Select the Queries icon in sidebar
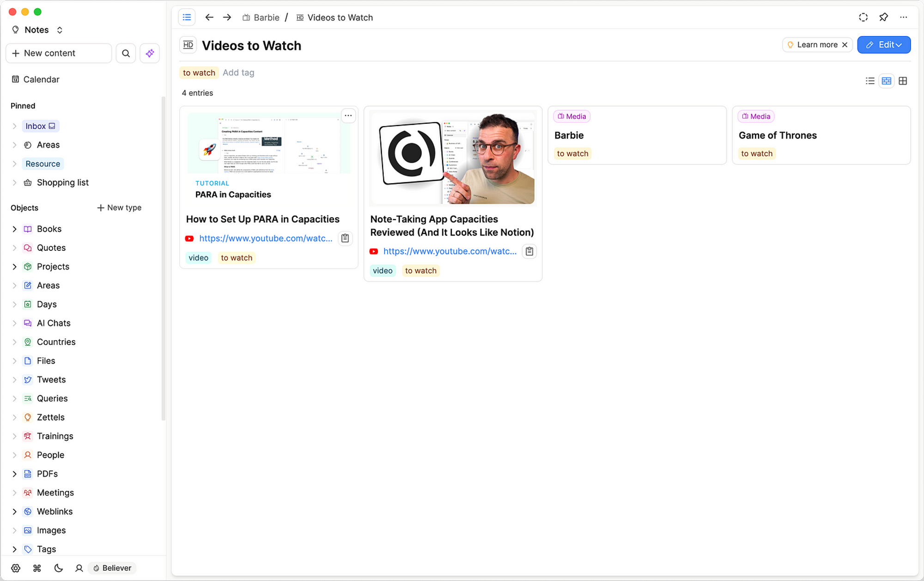 pos(28,399)
